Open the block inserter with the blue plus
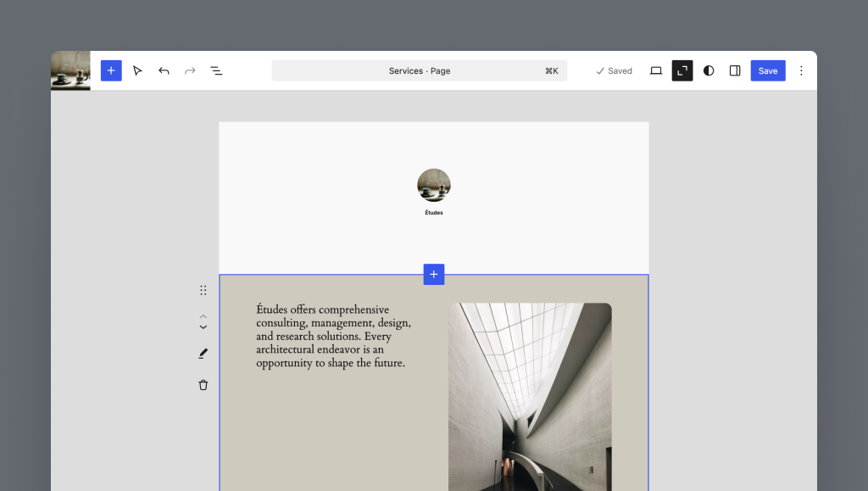 point(111,70)
